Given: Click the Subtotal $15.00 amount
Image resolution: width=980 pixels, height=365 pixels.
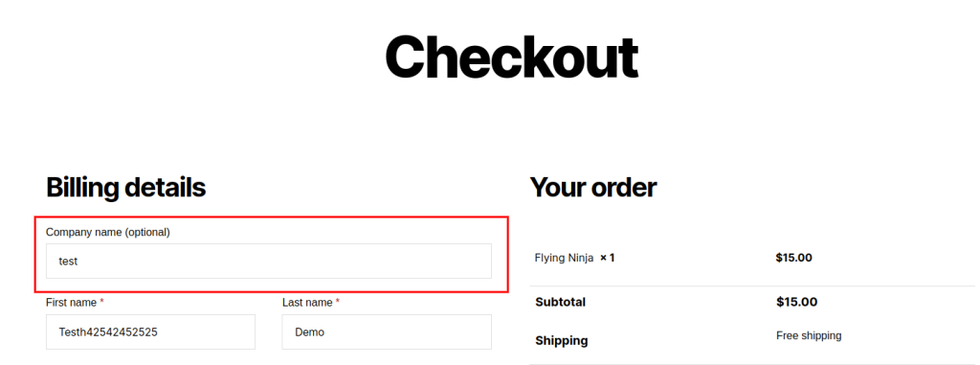Looking at the screenshot, I should (x=797, y=303).
